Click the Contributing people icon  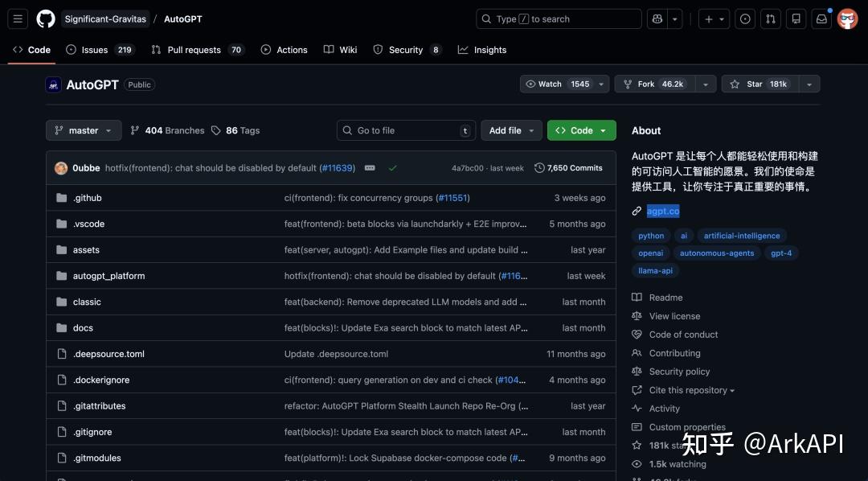click(x=637, y=353)
